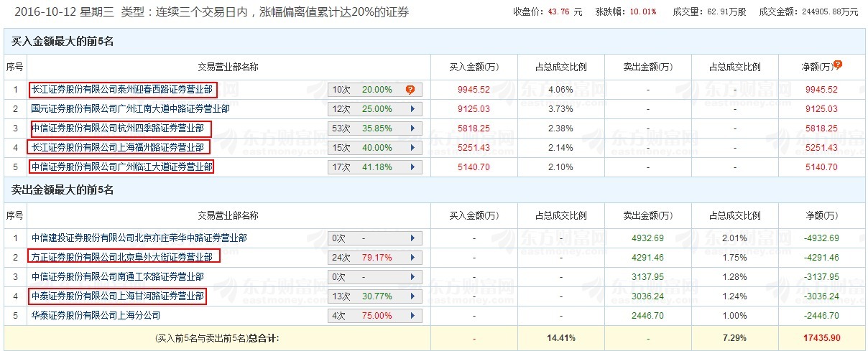
Task: Click arrow icon in 17次 41.18% button
Action: 412,167
